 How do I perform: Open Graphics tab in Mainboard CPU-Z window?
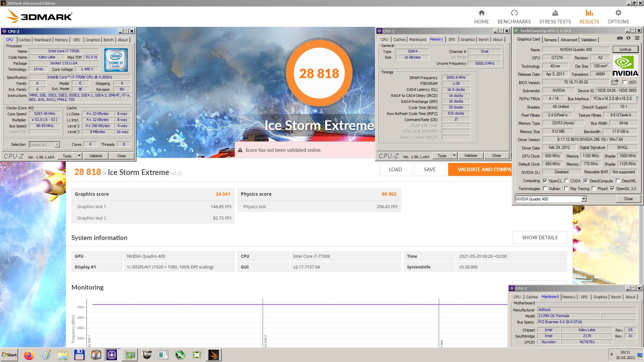[600, 297]
